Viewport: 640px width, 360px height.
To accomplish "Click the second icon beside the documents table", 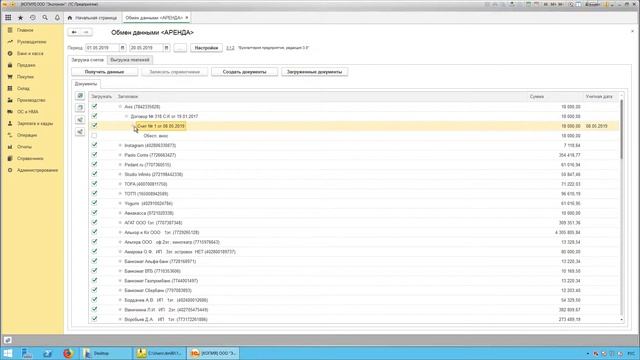I will [x=80, y=108].
